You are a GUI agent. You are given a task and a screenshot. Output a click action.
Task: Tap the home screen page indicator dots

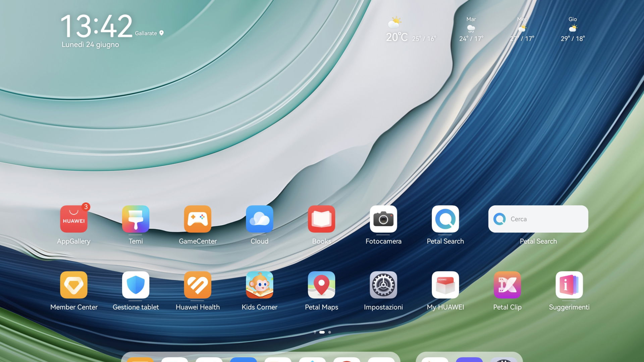(322, 332)
